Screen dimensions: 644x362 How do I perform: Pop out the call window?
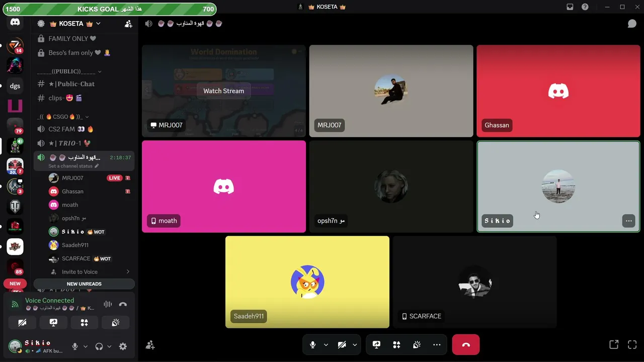click(614, 345)
